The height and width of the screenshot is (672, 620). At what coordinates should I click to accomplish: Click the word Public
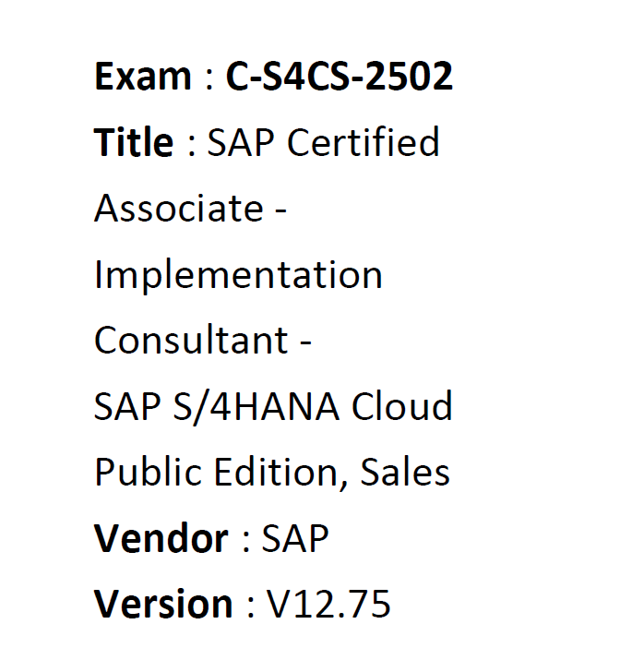pos(148,474)
